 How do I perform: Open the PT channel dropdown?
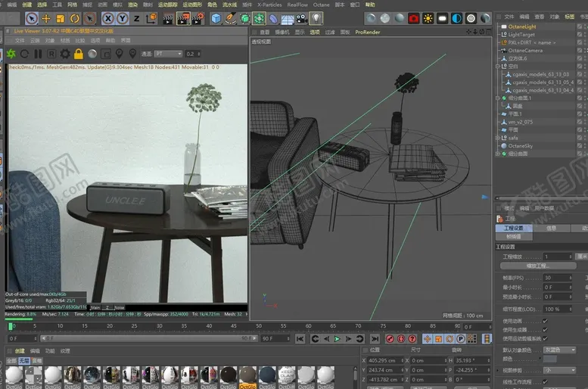168,54
